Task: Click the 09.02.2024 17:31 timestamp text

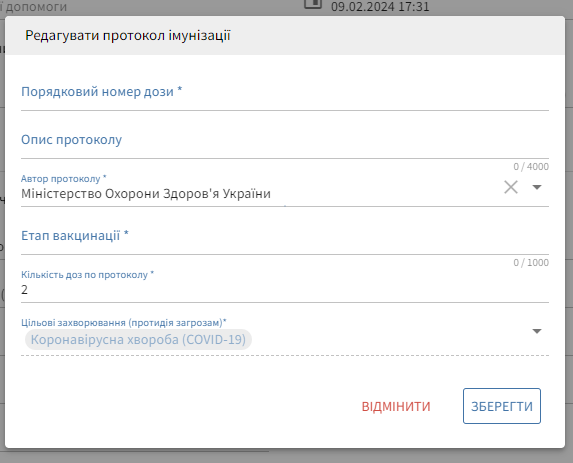Action: point(380,7)
